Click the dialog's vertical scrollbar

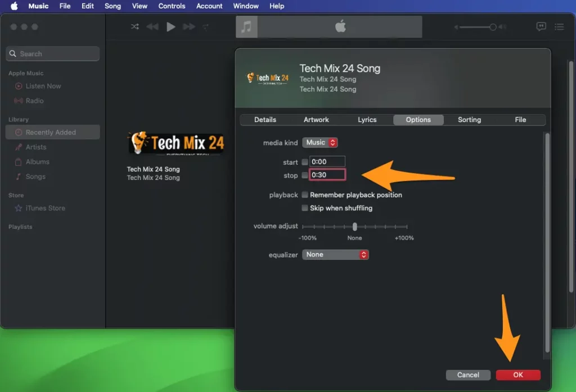coord(547,242)
